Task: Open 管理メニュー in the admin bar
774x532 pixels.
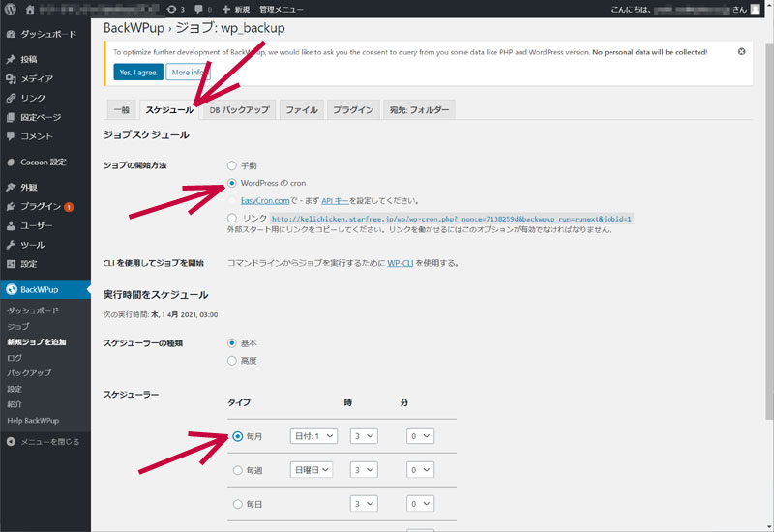Action: pyautogui.click(x=282, y=9)
